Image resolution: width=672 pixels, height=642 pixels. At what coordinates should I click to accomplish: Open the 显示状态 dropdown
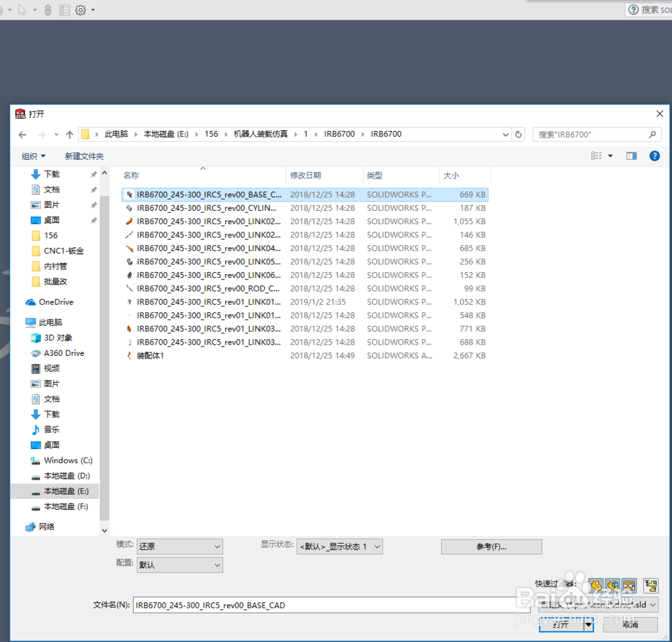tap(339, 547)
